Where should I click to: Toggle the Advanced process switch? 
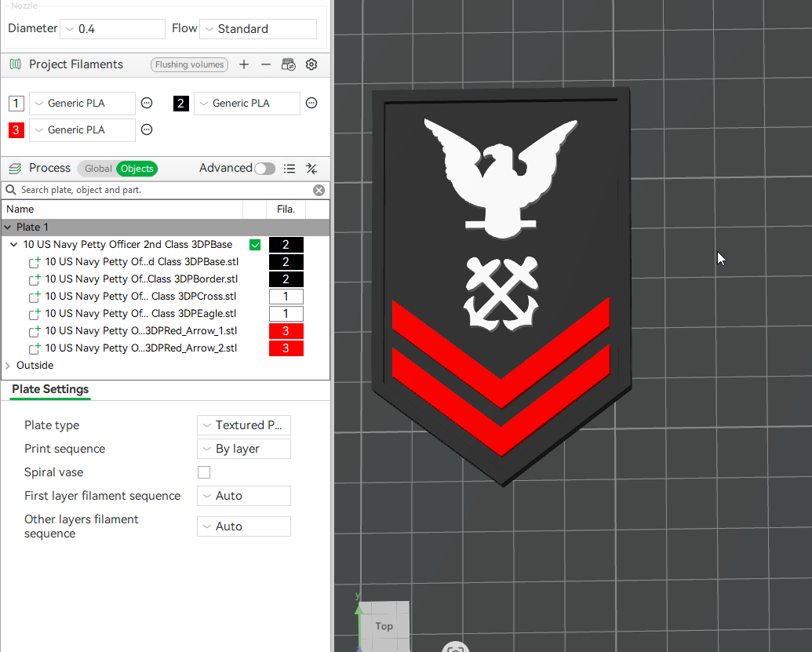click(x=264, y=168)
